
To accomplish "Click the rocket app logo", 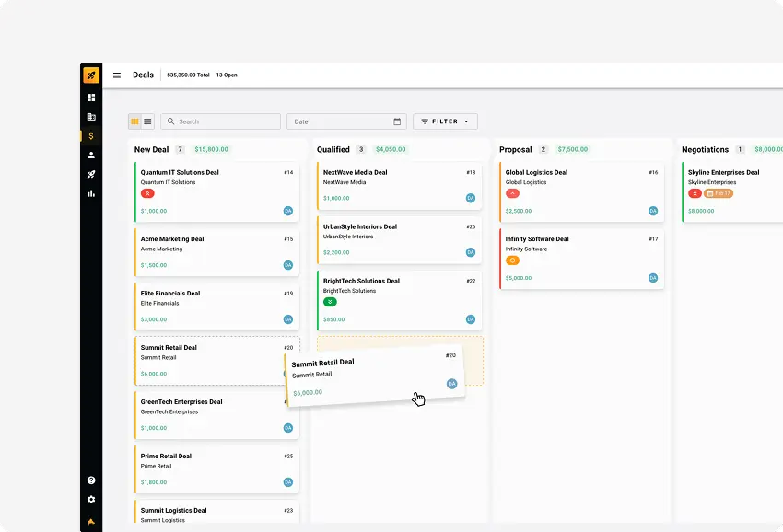I will (x=91, y=75).
